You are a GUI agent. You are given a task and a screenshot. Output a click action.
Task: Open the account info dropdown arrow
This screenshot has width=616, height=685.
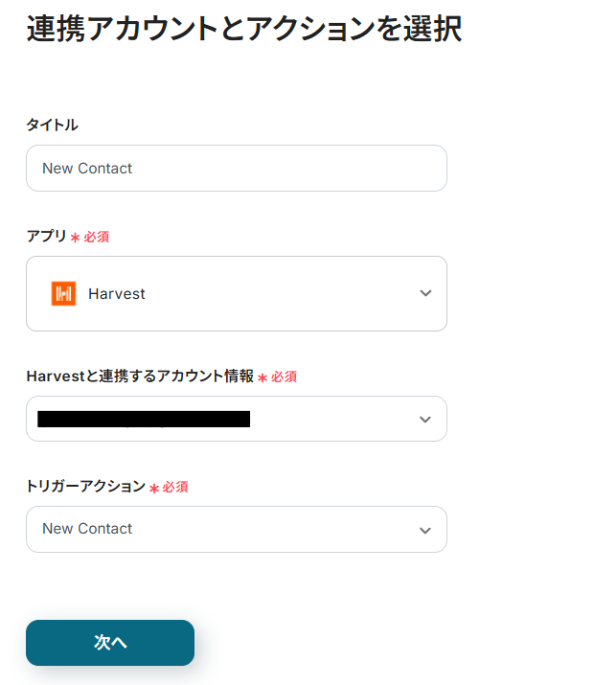click(425, 419)
